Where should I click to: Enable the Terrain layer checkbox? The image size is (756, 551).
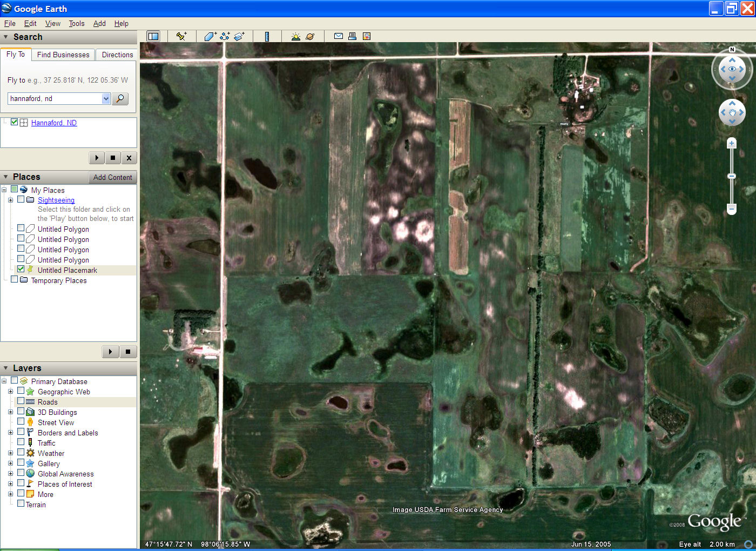click(21, 503)
